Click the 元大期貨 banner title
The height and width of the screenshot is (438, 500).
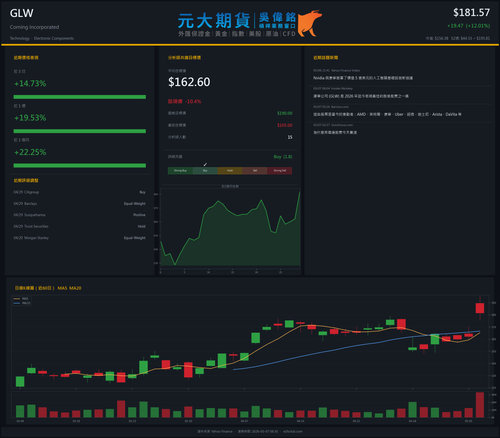point(214,21)
